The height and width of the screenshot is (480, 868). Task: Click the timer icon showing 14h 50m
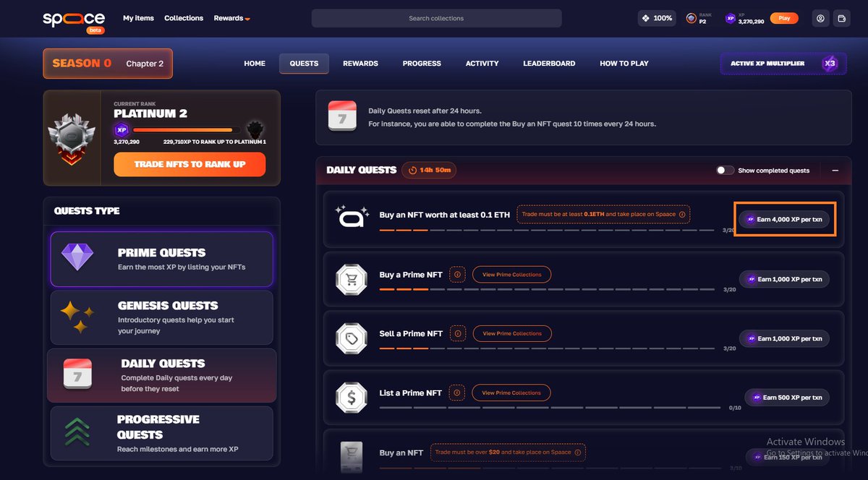[412, 171]
